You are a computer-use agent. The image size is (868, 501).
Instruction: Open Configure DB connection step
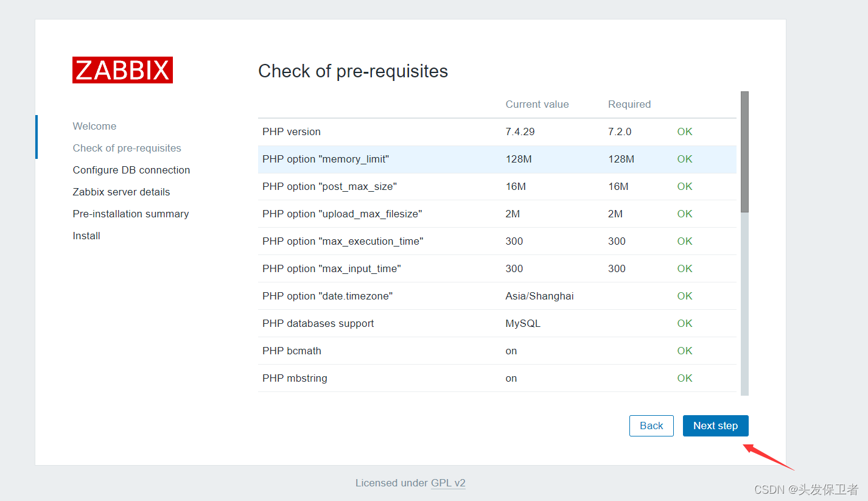(131, 170)
